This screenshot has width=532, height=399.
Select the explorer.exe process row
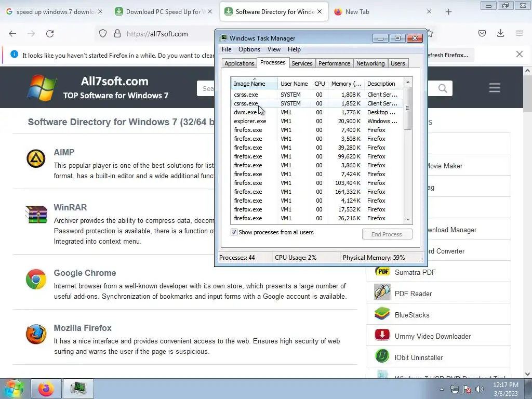(x=317, y=121)
